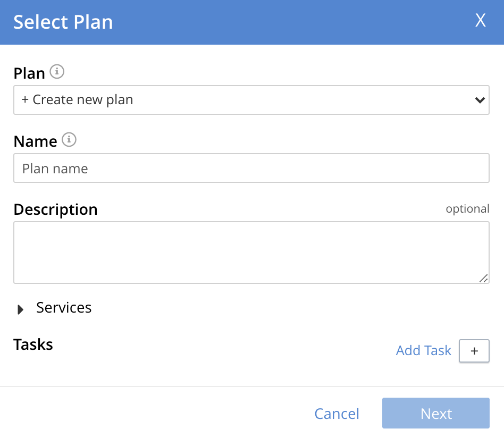The width and height of the screenshot is (504, 437).
Task: Click the Select Plan dialog title
Action: (63, 22)
